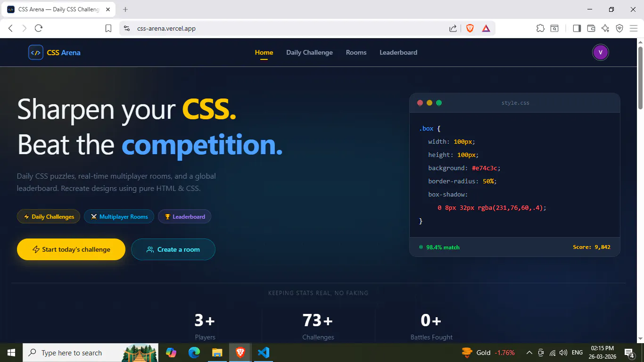The image size is (644, 362).
Task: Open Windows Start menu
Action: click(11, 353)
